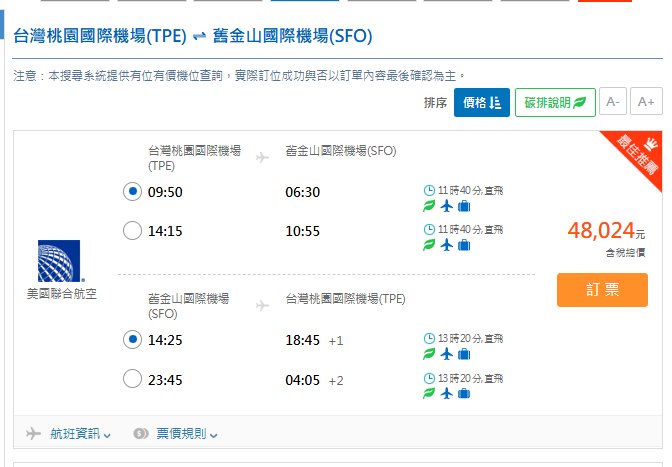Image resolution: width=672 pixels, height=467 pixels.
Task: Click the green leaf icon for 09:50 flight
Action: pyautogui.click(x=429, y=206)
